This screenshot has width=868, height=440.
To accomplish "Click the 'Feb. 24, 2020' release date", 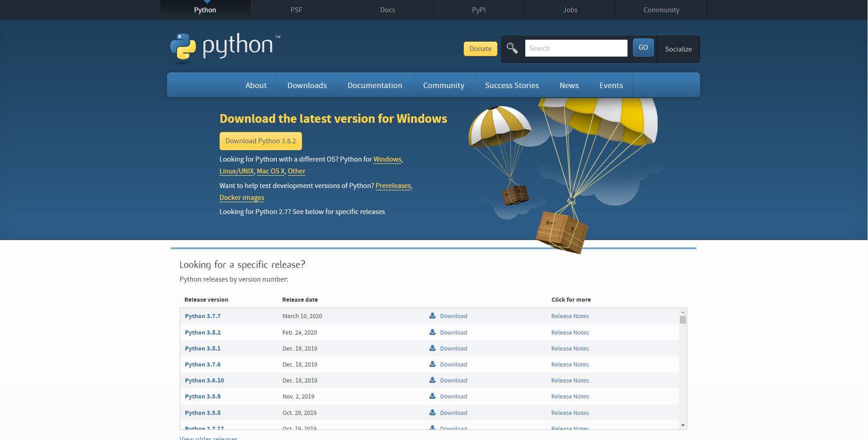I will [x=299, y=332].
